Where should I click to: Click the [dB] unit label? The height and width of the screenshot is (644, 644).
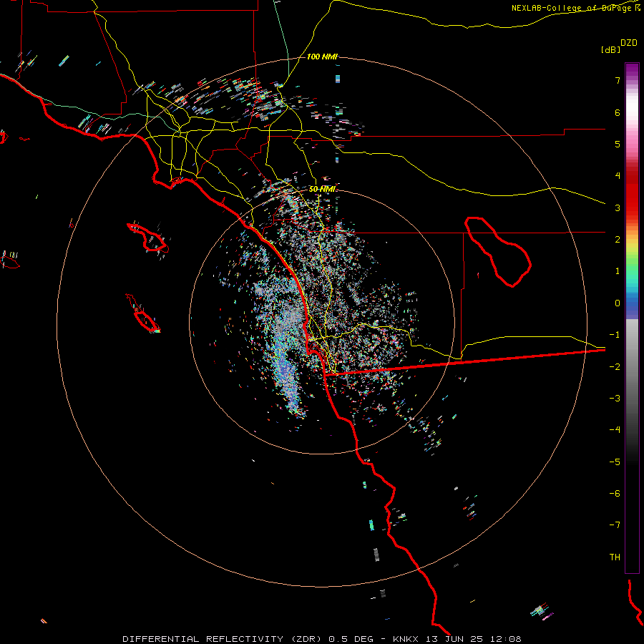[611, 49]
